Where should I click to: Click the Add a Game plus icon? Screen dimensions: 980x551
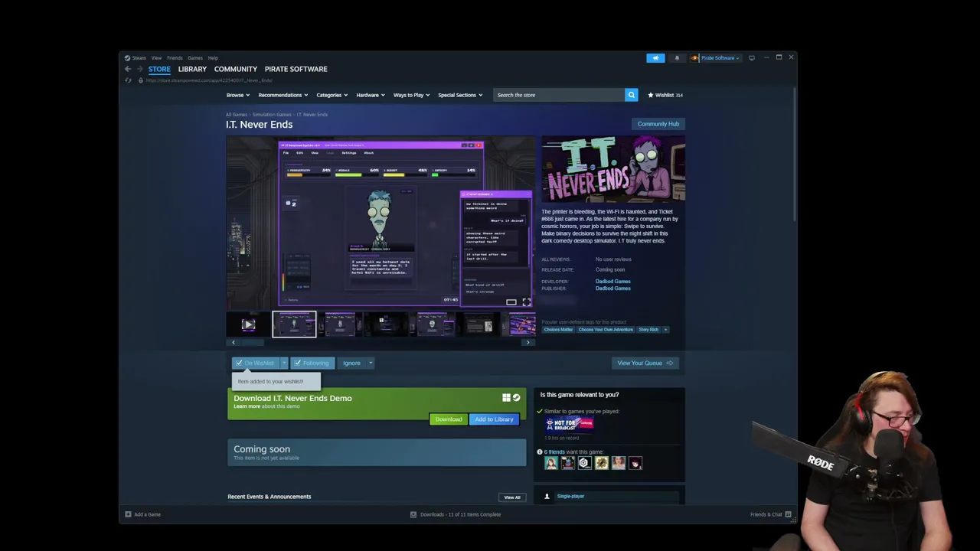click(128, 514)
